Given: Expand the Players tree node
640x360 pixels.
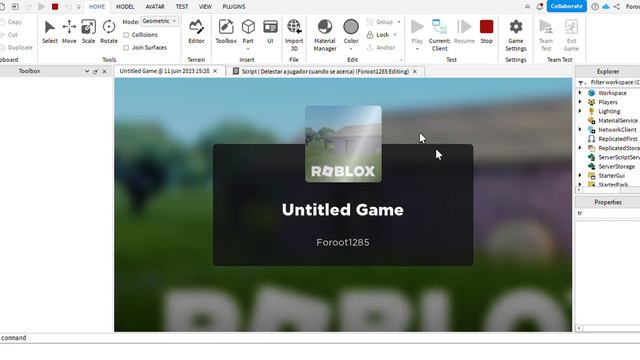Looking at the screenshot, I should click(580, 102).
